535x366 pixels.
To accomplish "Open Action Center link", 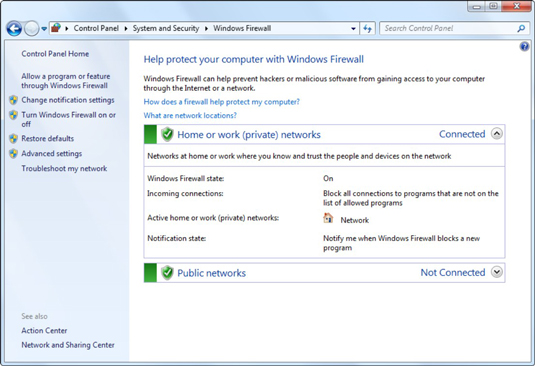I will (x=44, y=331).
